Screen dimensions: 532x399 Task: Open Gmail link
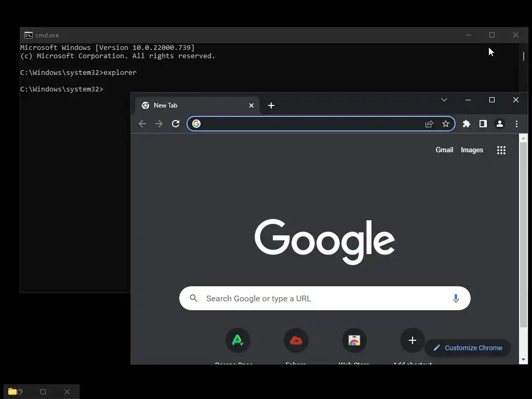(444, 150)
